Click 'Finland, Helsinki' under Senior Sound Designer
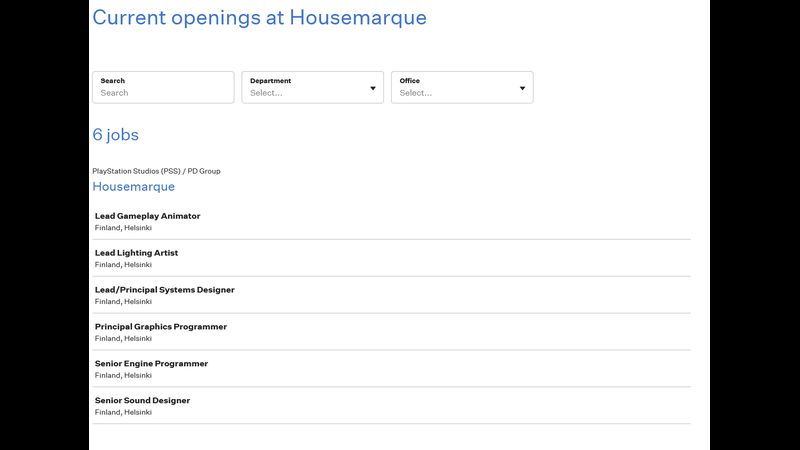 pyautogui.click(x=123, y=412)
